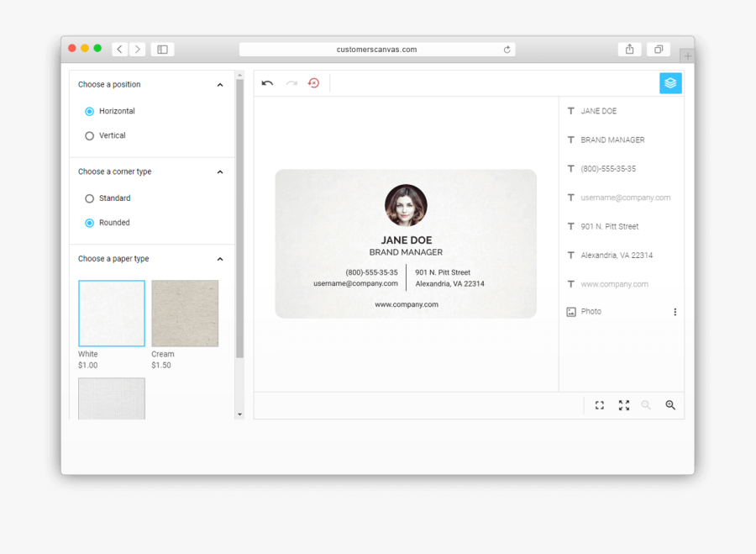Click the text icon beside (800)-555-35-35
Image resolution: width=756 pixels, height=554 pixels.
click(x=571, y=169)
